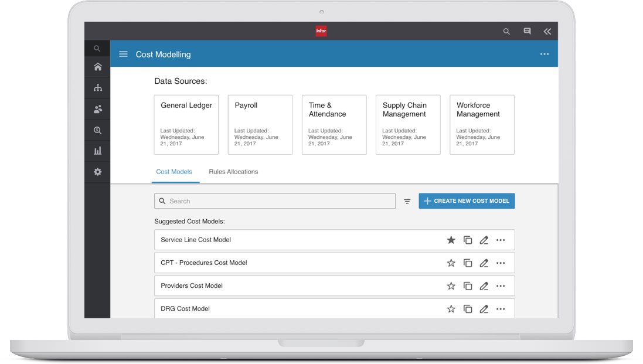
Task: Collapse panel with double chevron icon
Action: click(x=547, y=31)
